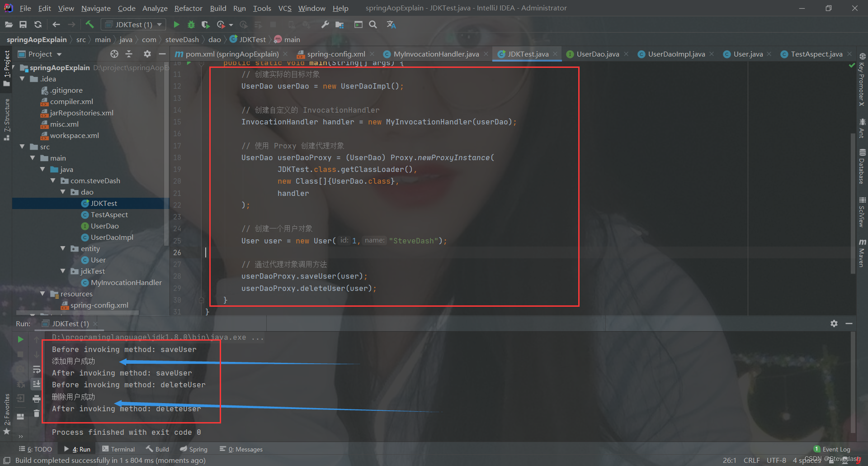The width and height of the screenshot is (868, 466).
Task: Collapse the com.steveDash package
Action: [x=53, y=181]
